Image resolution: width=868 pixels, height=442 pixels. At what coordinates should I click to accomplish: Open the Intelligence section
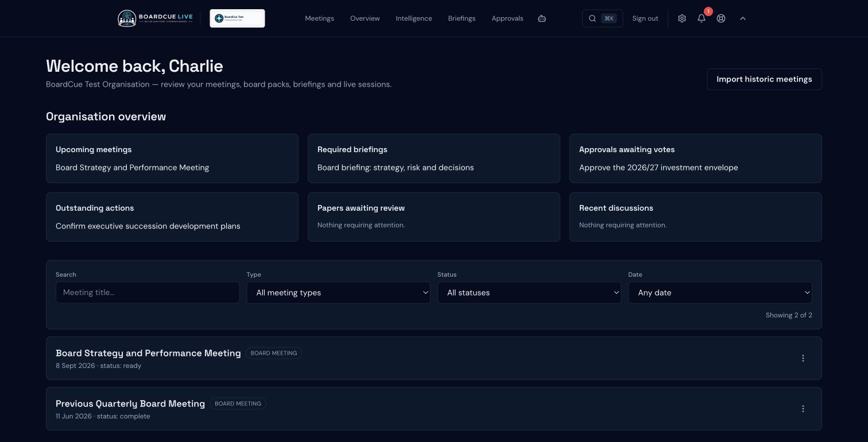click(413, 18)
